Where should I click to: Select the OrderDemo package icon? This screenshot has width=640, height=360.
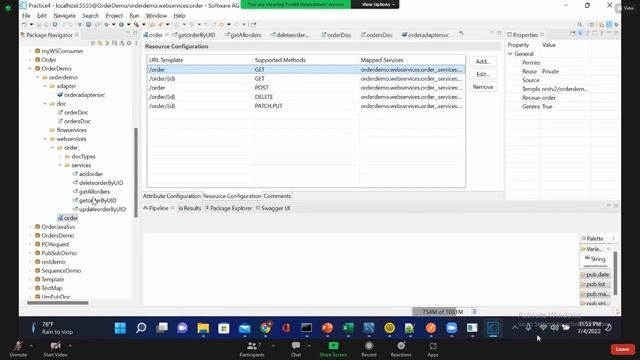pyautogui.click(x=38, y=69)
